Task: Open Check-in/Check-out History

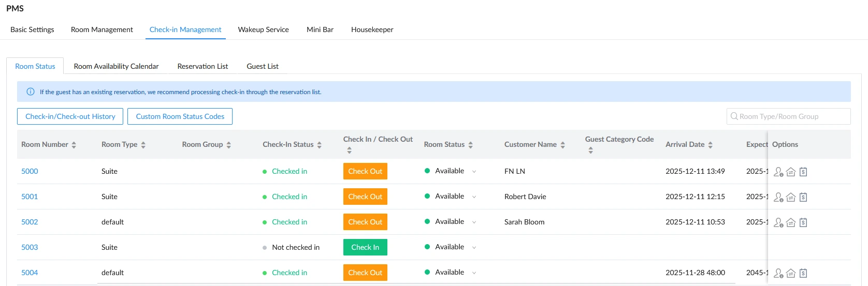Action: 70,116
